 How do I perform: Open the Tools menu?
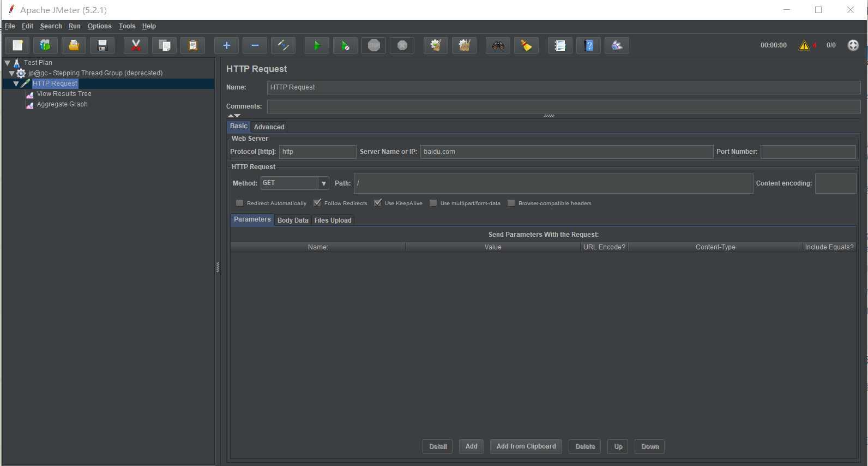click(x=127, y=26)
